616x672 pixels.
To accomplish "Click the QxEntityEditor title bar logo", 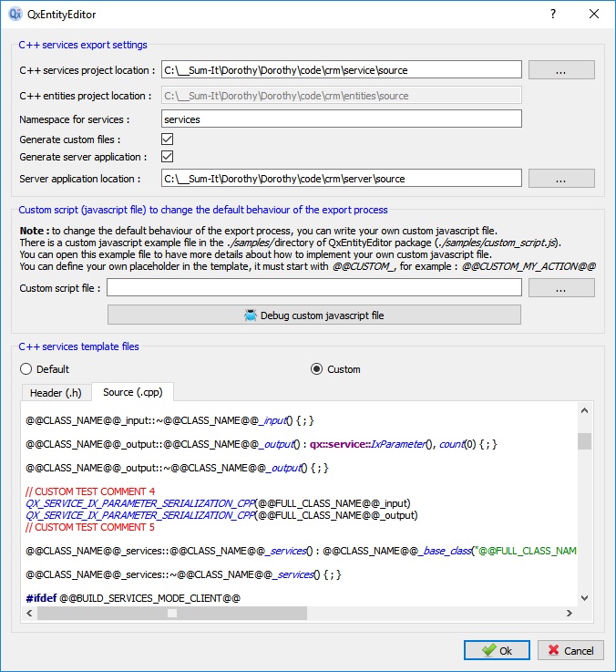I will coord(15,15).
